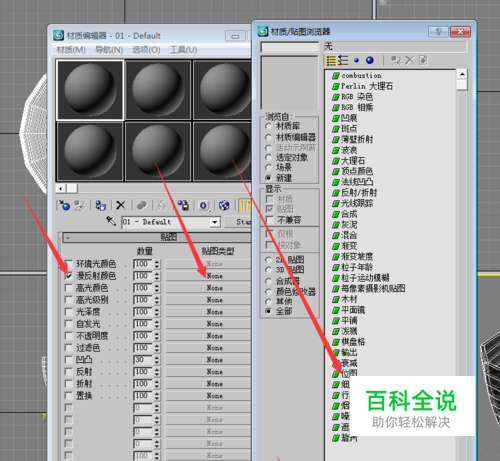The width and height of the screenshot is (500, 461).
Task: Select the eyedropper pick material tool
Action: pos(111,221)
